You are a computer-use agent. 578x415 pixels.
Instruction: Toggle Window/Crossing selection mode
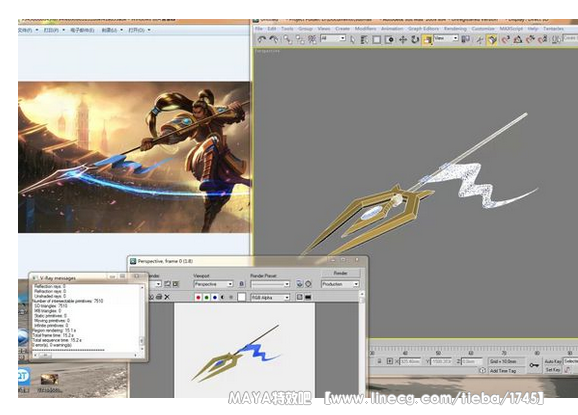pos(389,39)
